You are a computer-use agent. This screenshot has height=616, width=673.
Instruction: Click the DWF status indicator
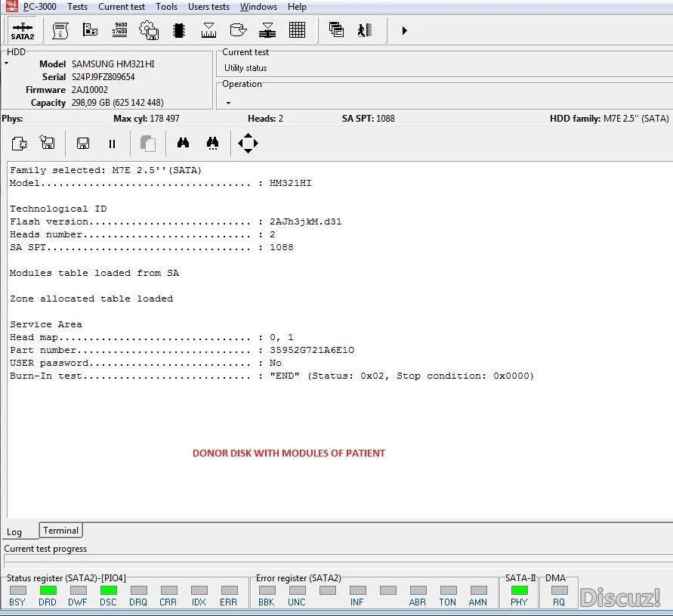pos(78,590)
